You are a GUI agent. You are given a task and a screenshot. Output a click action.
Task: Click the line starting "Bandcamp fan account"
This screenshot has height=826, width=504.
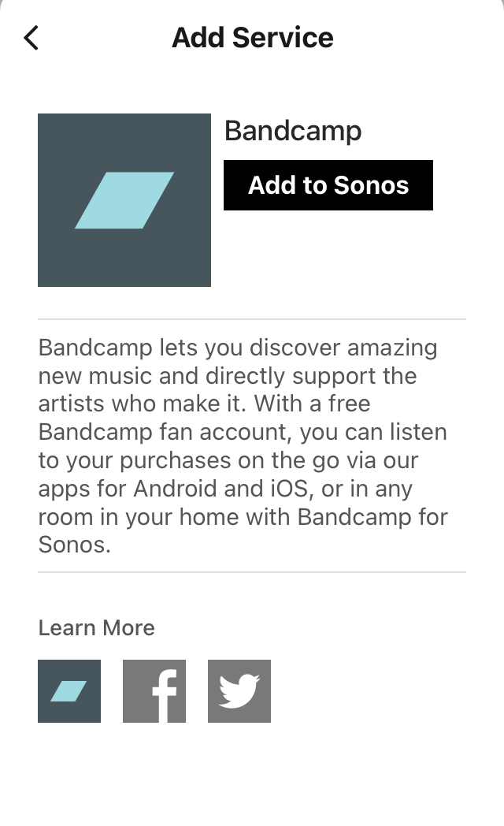243,432
